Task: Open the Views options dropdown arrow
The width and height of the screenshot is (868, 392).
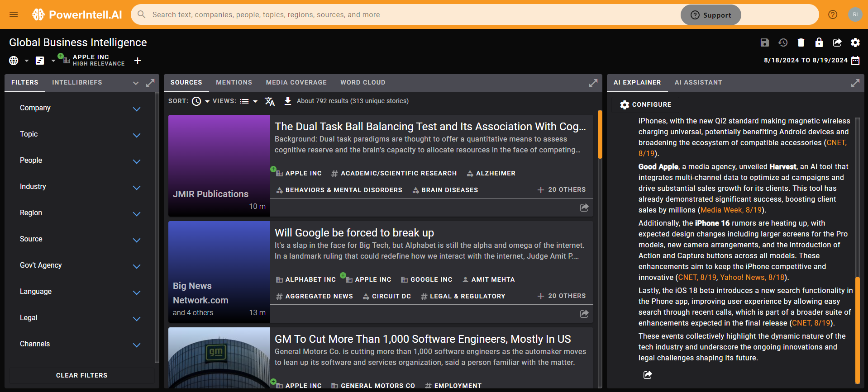Action: pos(255,101)
